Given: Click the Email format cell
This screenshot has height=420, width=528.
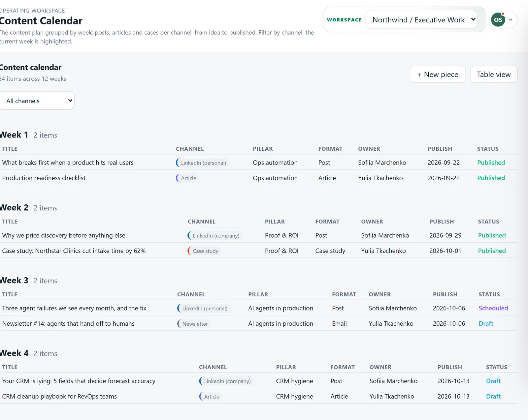Looking at the screenshot, I should 339,324.
